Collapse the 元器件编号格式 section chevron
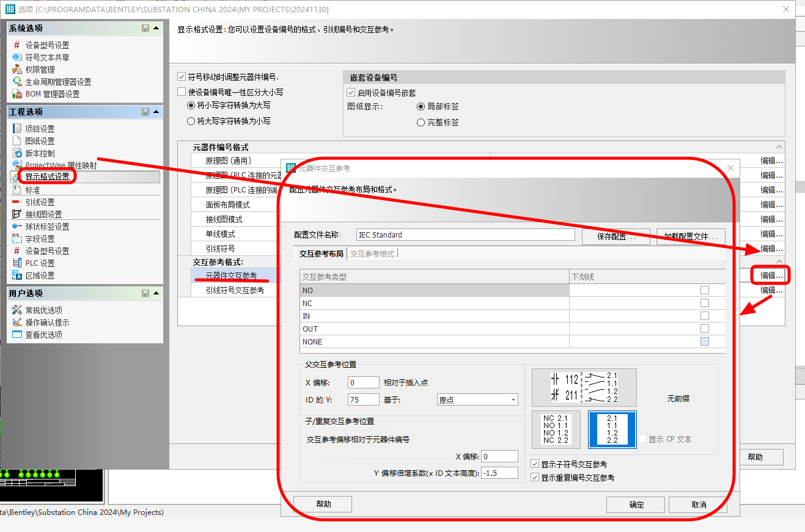 click(x=779, y=147)
